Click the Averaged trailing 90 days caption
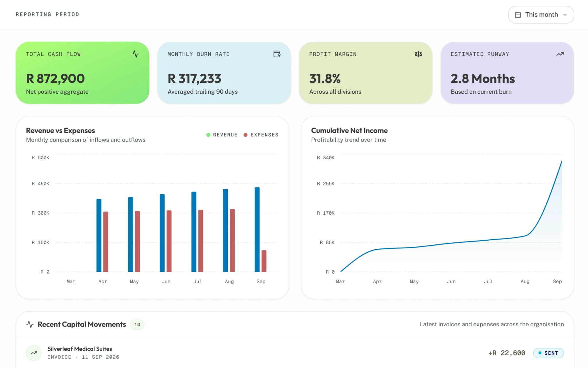Image resolution: width=588 pixels, height=368 pixels. click(x=202, y=92)
